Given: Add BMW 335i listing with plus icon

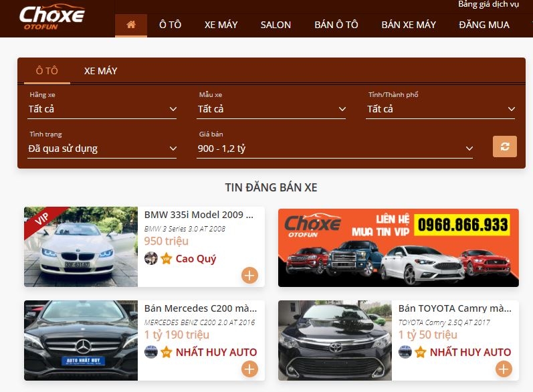Looking at the screenshot, I should [250, 276].
